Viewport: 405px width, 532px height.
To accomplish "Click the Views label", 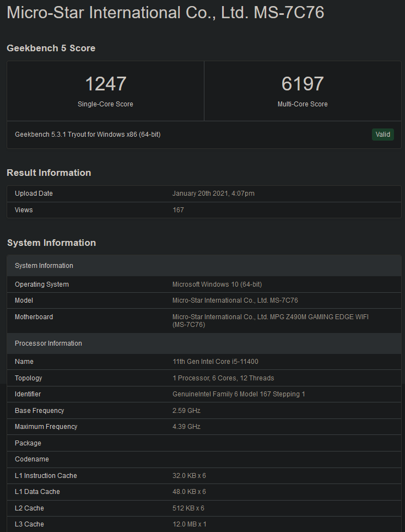I will pos(24,210).
